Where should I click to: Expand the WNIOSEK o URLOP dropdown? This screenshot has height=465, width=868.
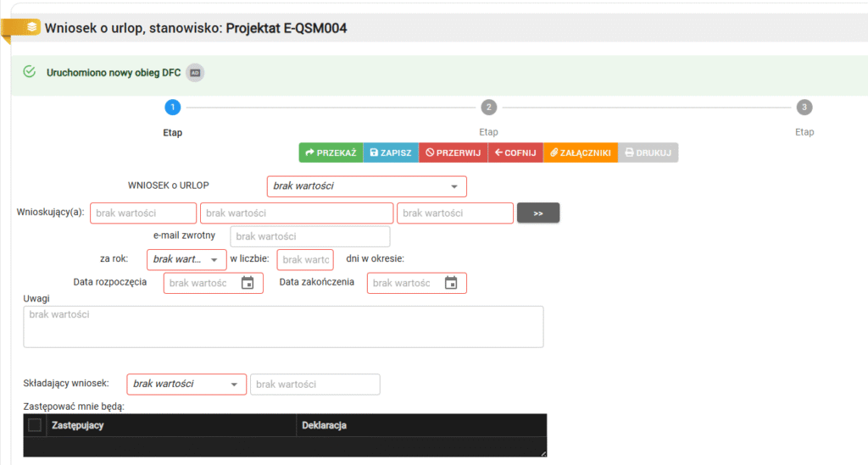pyautogui.click(x=454, y=186)
